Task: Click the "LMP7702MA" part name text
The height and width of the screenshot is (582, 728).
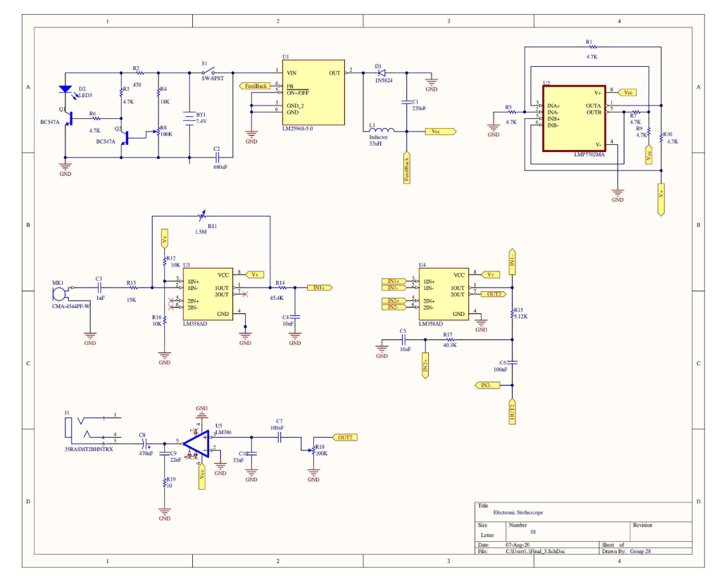Action: pyautogui.click(x=589, y=155)
